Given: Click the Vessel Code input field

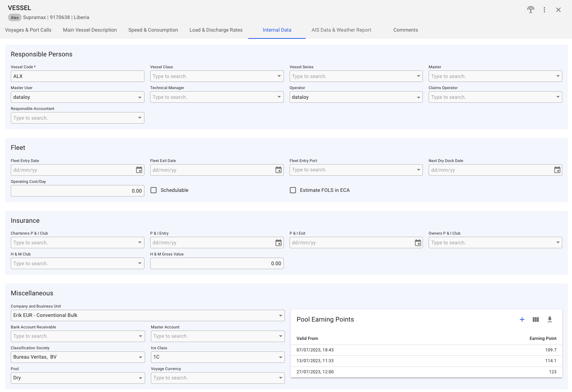Looking at the screenshot, I should point(77,76).
